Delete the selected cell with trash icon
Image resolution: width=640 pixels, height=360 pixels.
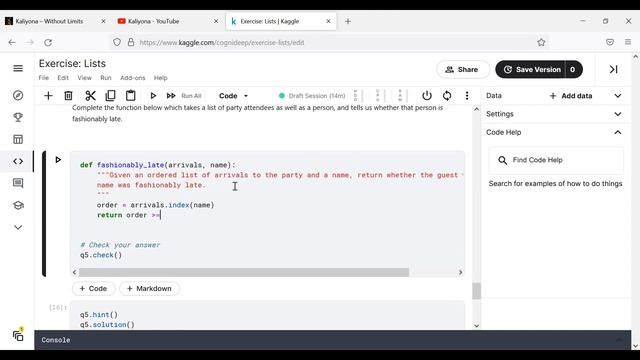point(68,96)
